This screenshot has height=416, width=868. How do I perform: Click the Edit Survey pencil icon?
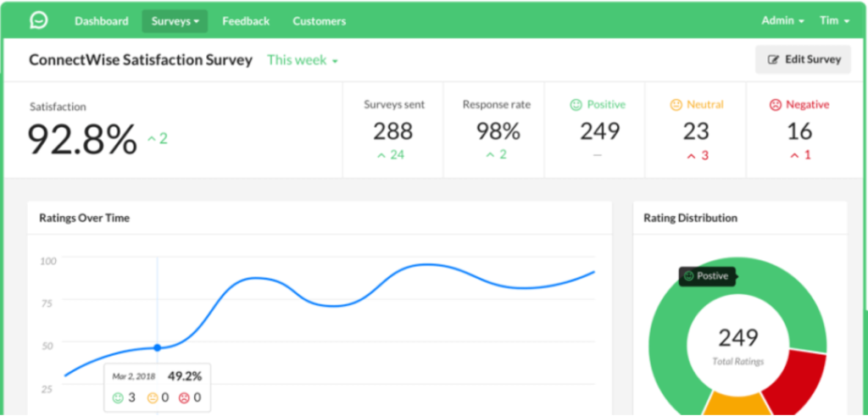pyautogui.click(x=774, y=60)
